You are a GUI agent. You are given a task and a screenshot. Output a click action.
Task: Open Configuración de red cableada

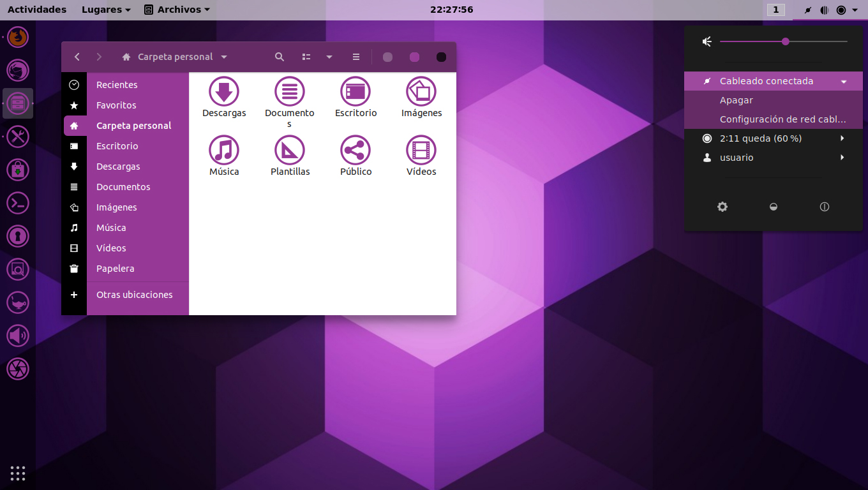(x=774, y=119)
